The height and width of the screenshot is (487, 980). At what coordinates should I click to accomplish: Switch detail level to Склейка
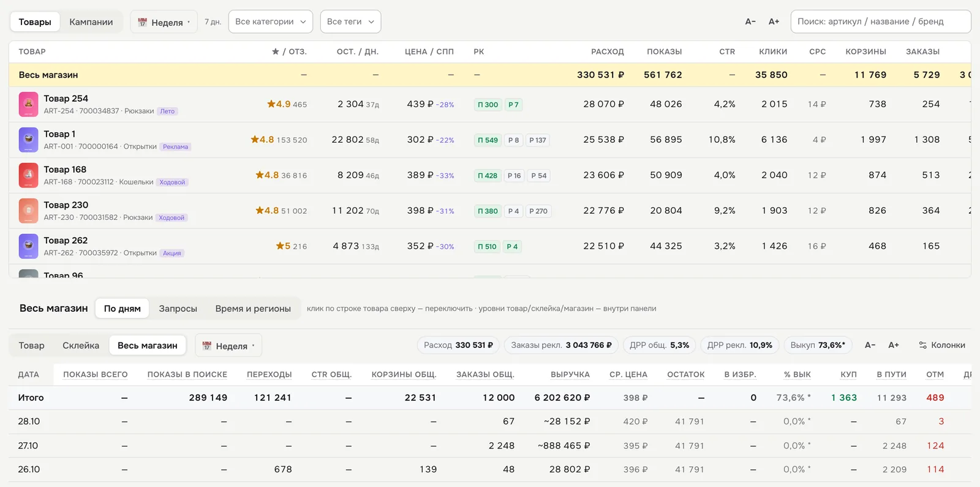pos(81,345)
